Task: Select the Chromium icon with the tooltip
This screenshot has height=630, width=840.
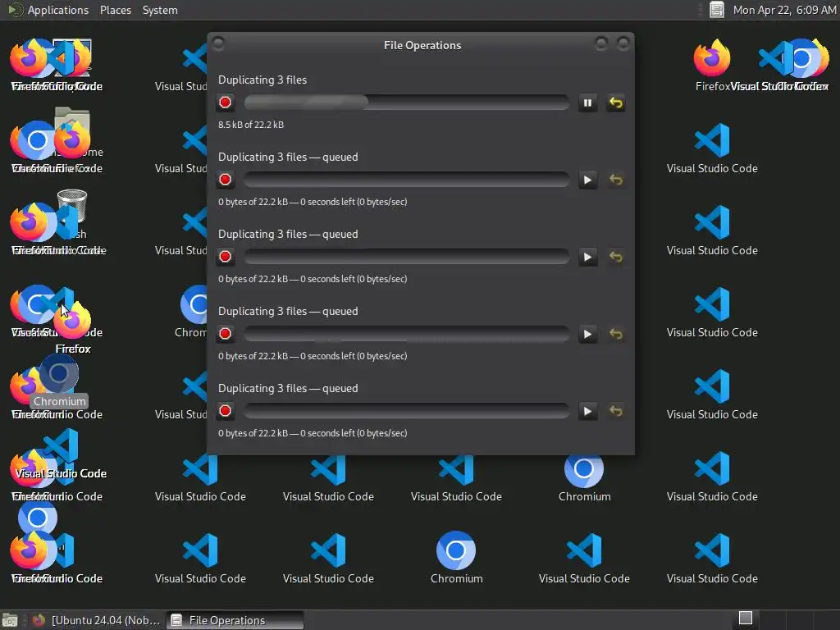Action: click(59, 374)
